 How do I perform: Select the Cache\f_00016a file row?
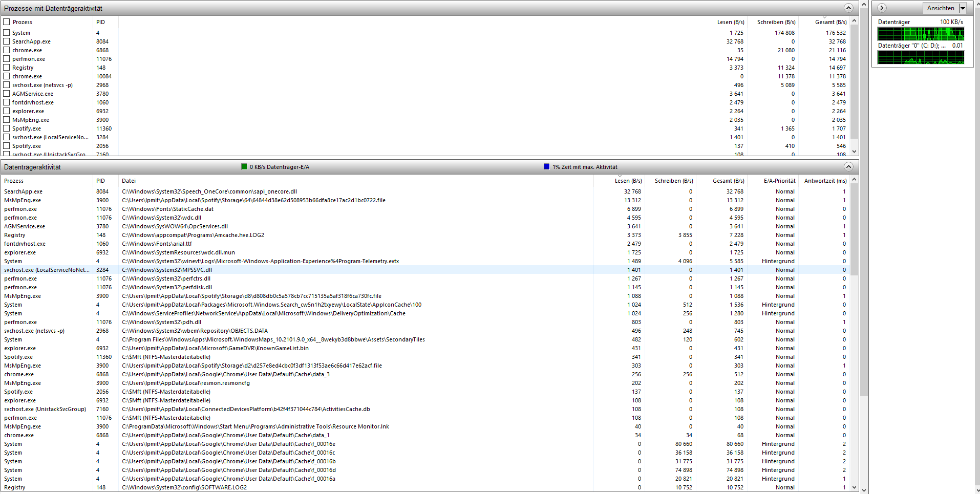tap(425, 479)
